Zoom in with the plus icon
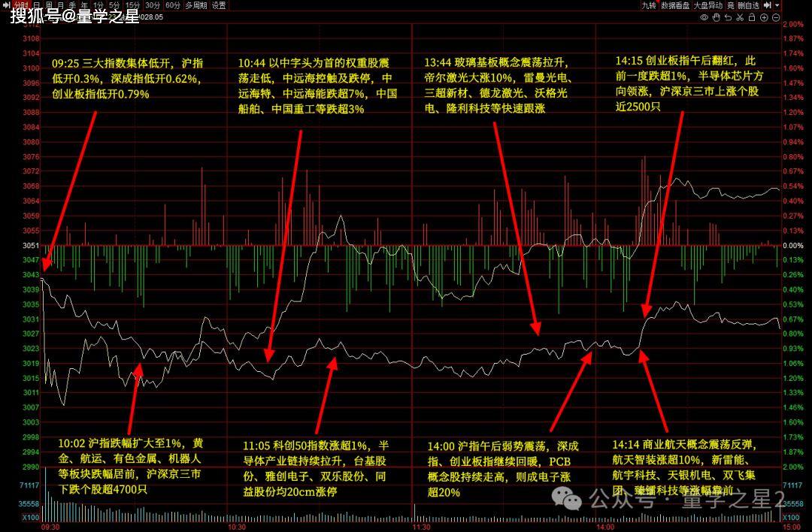 pos(764,17)
